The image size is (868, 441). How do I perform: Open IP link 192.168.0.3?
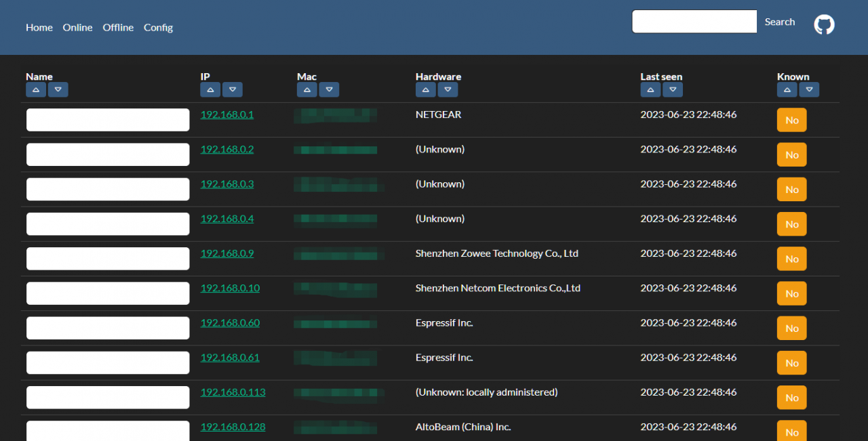pos(227,184)
